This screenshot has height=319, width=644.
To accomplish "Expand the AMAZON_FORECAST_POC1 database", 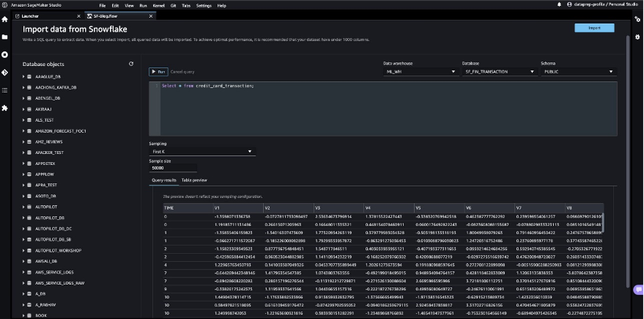I will click(x=24, y=131).
